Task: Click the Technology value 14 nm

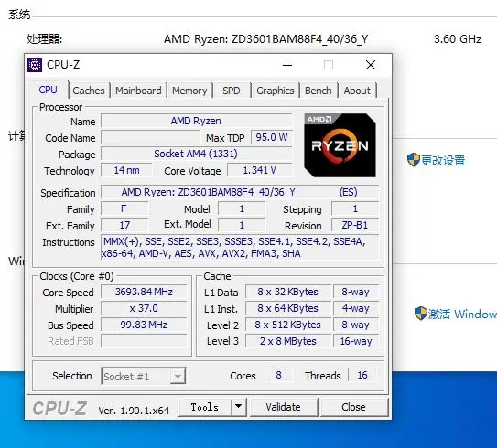Action: click(126, 170)
